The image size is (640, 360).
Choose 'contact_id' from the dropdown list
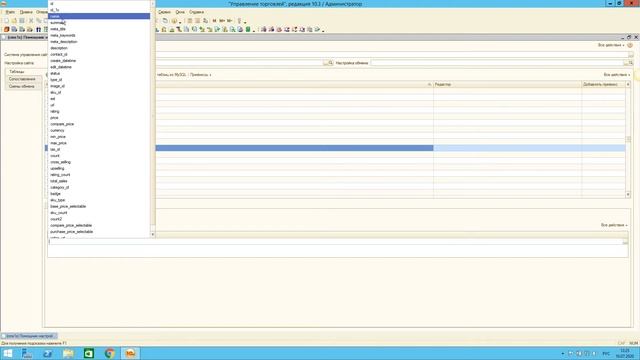point(59,54)
